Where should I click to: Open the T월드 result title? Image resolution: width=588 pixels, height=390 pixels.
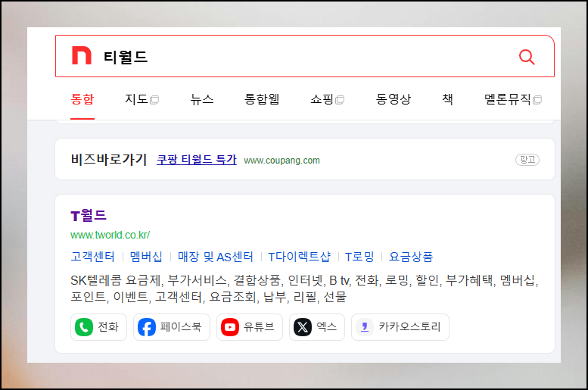[89, 216]
